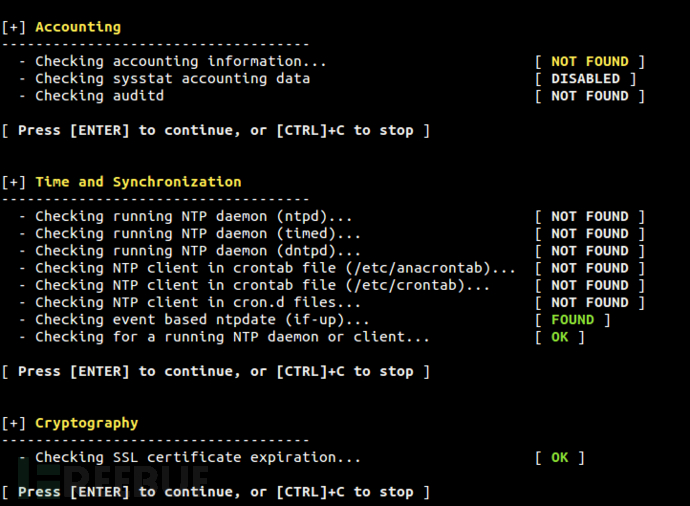This screenshot has width=690, height=506.
Task: Click the event based ntpdate line
Action: click(x=202, y=320)
